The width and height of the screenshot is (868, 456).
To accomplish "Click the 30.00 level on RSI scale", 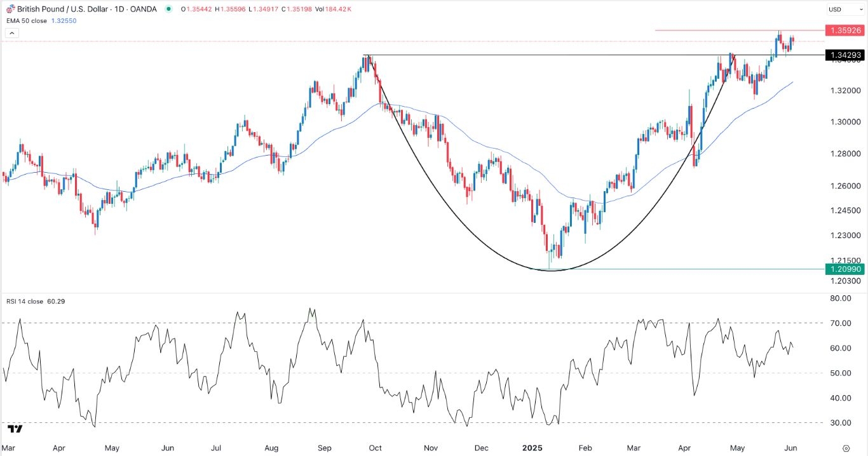I will point(840,423).
